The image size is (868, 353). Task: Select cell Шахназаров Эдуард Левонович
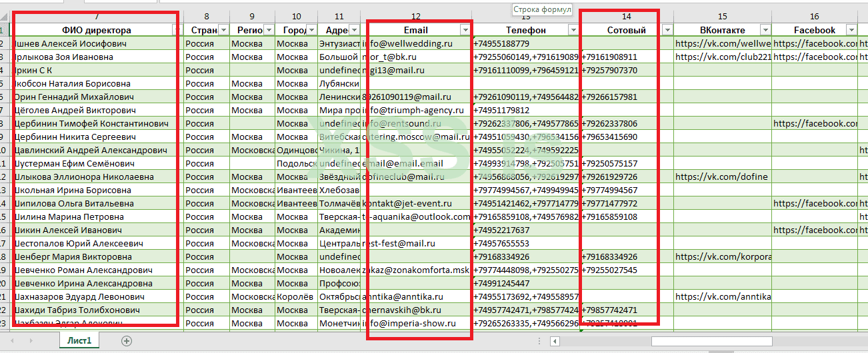click(x=97, y=296)
